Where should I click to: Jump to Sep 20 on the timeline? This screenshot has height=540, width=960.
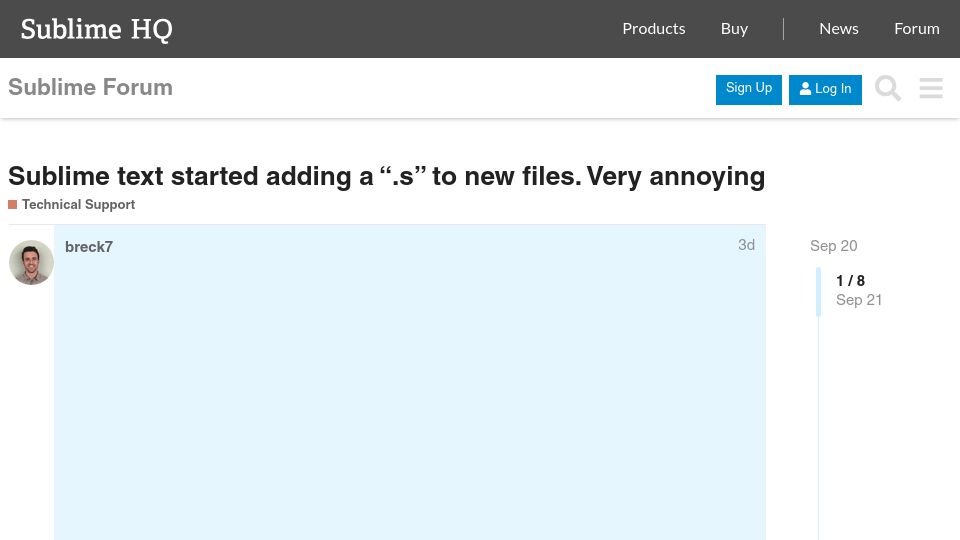coord(833,246)
